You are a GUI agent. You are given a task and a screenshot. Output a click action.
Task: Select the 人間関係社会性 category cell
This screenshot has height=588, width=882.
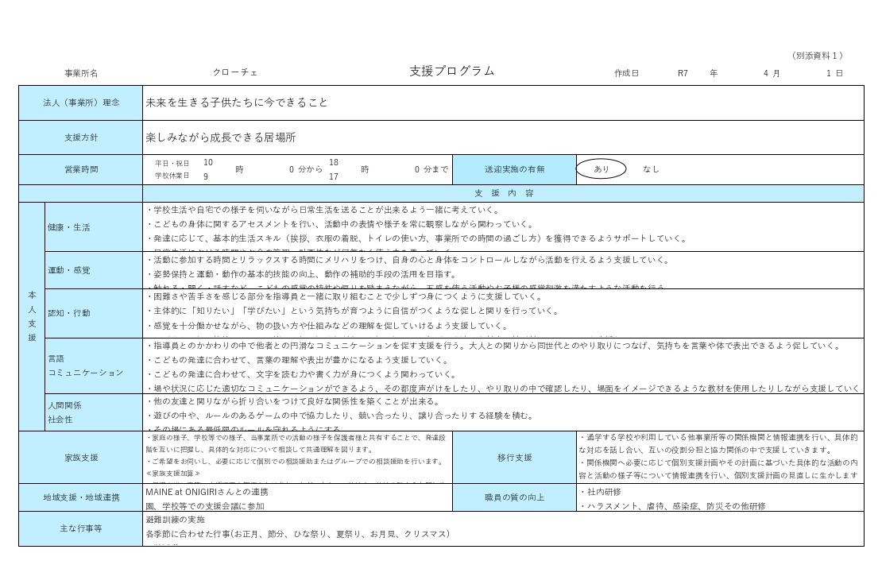click(94, 412)
